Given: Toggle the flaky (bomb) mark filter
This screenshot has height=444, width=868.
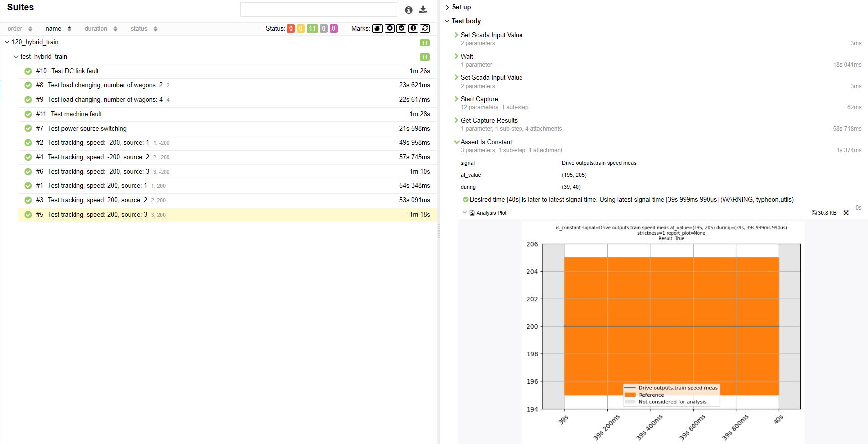Looking at the screenshot, I should click(378, 29).
